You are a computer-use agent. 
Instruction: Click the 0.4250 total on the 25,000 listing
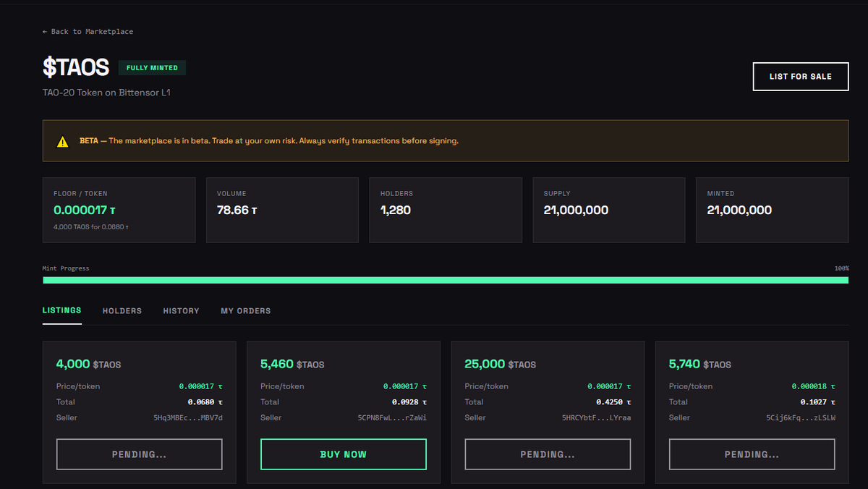(x=613, y=402)
